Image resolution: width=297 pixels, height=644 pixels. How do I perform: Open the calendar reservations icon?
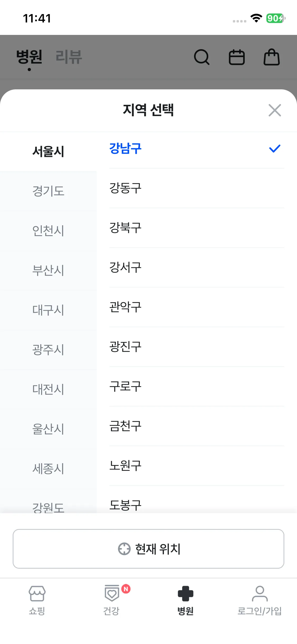[237, 57]
